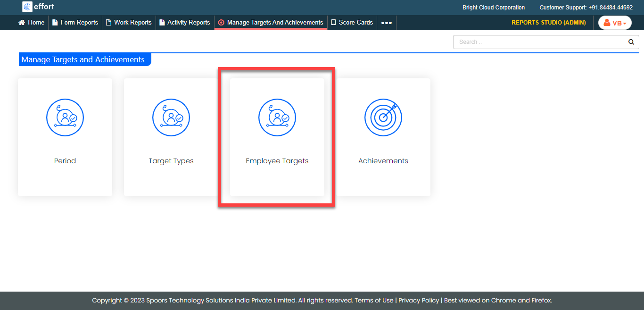
Task: Click the three dots more icon
Action: click(387, 23)
